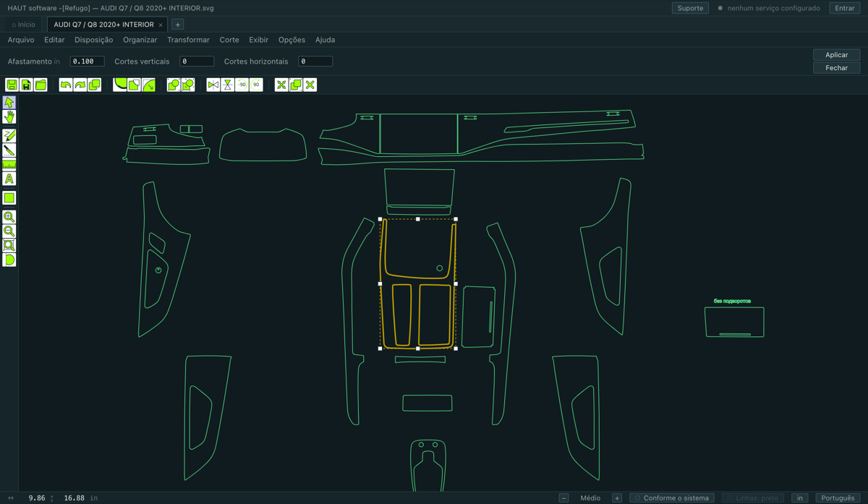Image resolution: width=868 pixels, height=504 pixels.
Task: Open the Português language selector
Action: pos(838,498)
